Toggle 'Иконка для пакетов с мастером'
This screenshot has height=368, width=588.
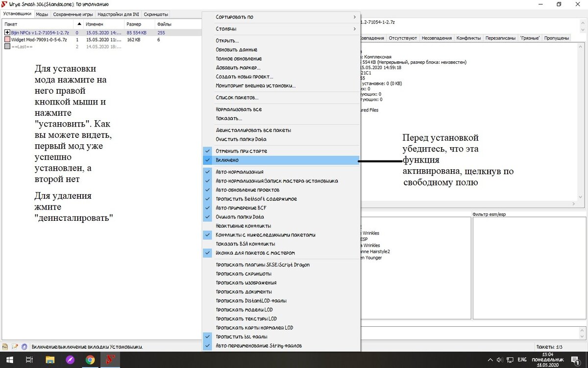coord(281,253)
